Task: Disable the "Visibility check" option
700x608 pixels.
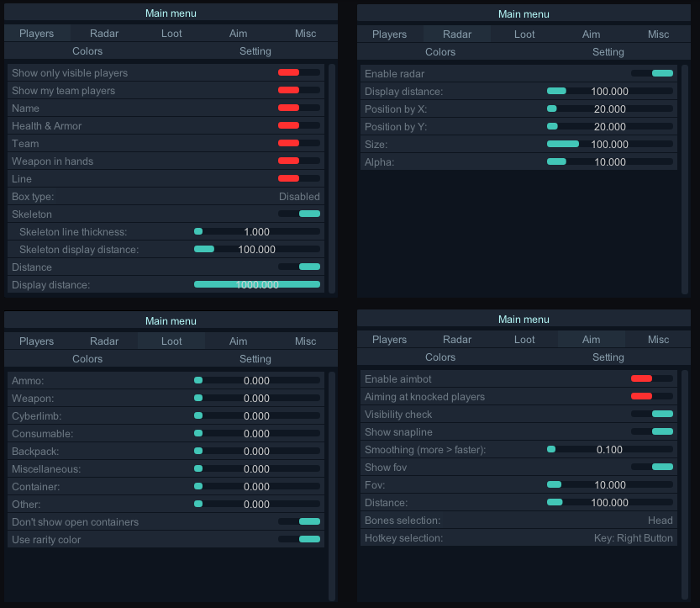Action: click(662, 414)
